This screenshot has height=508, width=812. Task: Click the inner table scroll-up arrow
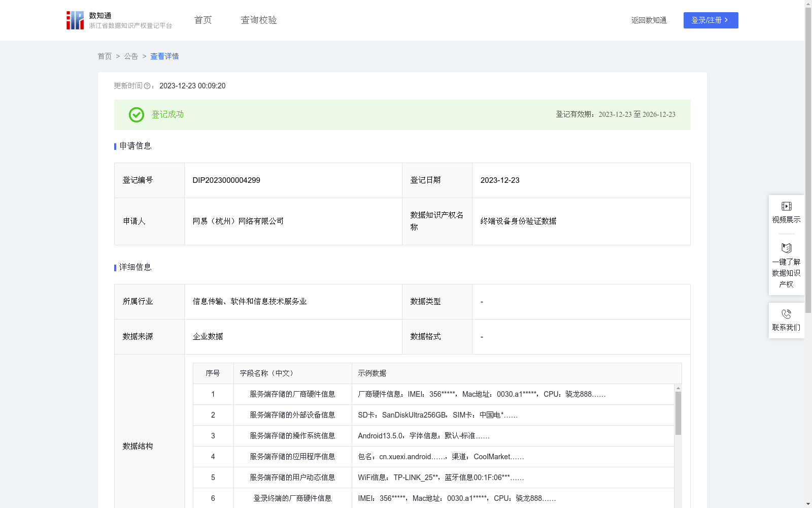click(x=678, y=388)
